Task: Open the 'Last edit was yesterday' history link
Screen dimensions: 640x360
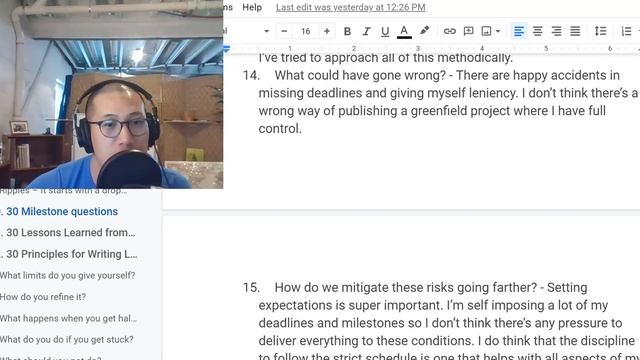Action: pos(351,7)
